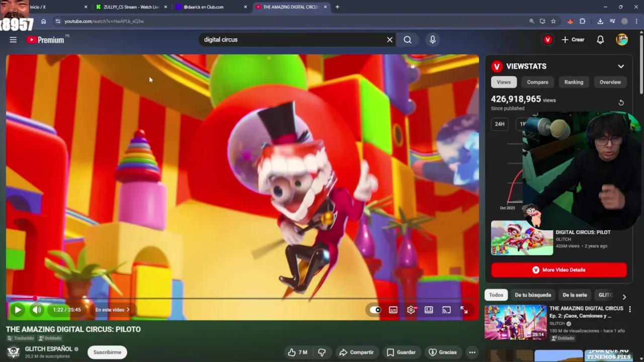The image size is (644, 362).
Task: Bookmark this page with star
Action: coord(553,21)
